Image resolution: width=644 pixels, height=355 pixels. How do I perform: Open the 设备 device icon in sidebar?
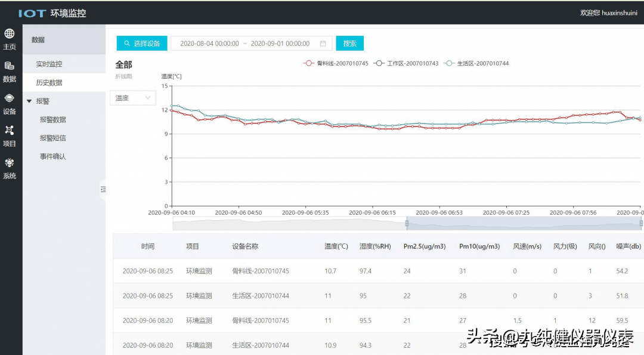pos(10,98)
